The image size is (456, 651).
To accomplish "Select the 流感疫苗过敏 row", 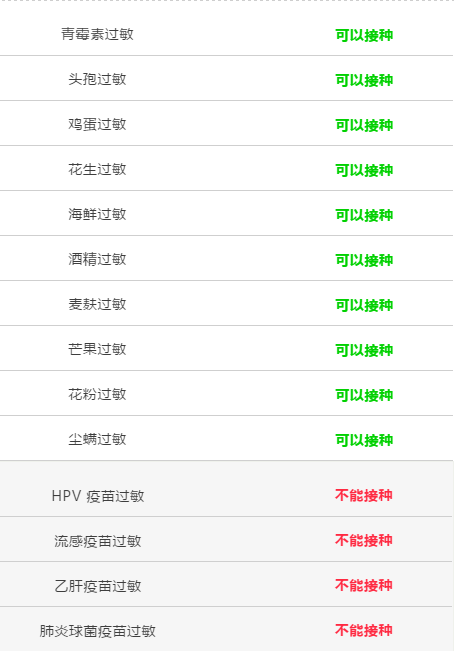I will click(x=226, y=540).
